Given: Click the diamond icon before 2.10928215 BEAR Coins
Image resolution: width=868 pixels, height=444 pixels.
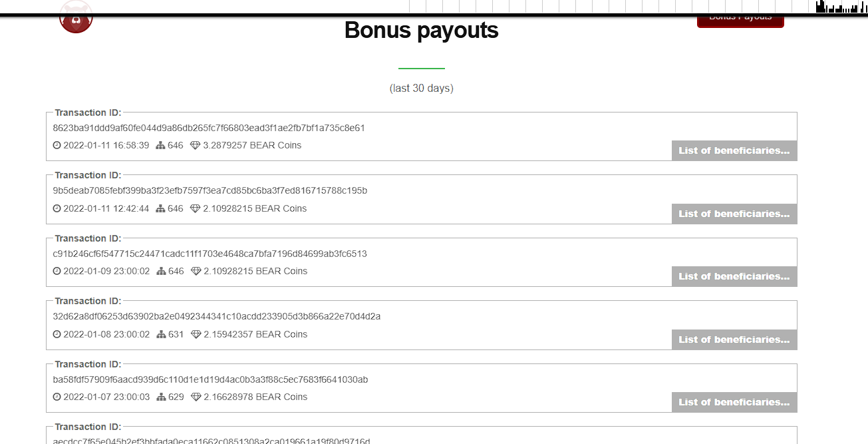Looking at the screenshot, I should click(x=194, y=208).
